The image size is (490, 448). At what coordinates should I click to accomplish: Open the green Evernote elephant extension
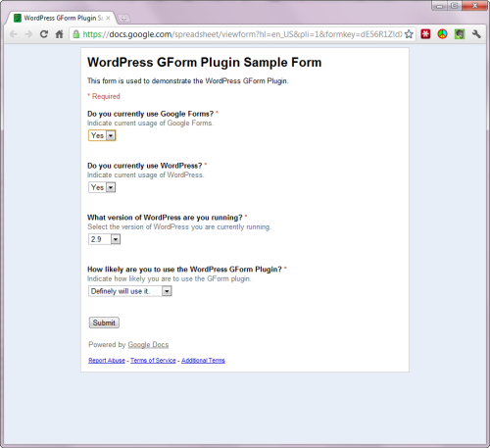tap(460, 34)
